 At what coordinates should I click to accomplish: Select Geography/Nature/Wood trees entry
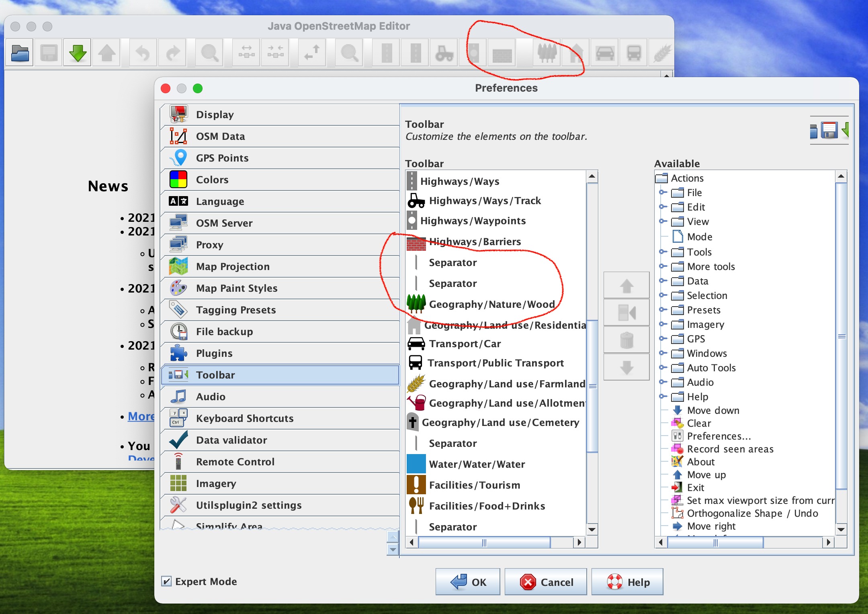[x=491, y=304]
